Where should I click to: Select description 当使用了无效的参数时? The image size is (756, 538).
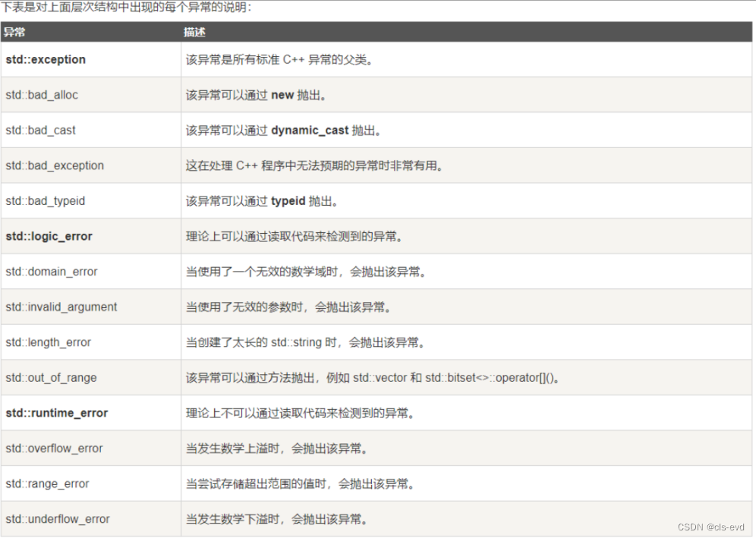[288, 307]
